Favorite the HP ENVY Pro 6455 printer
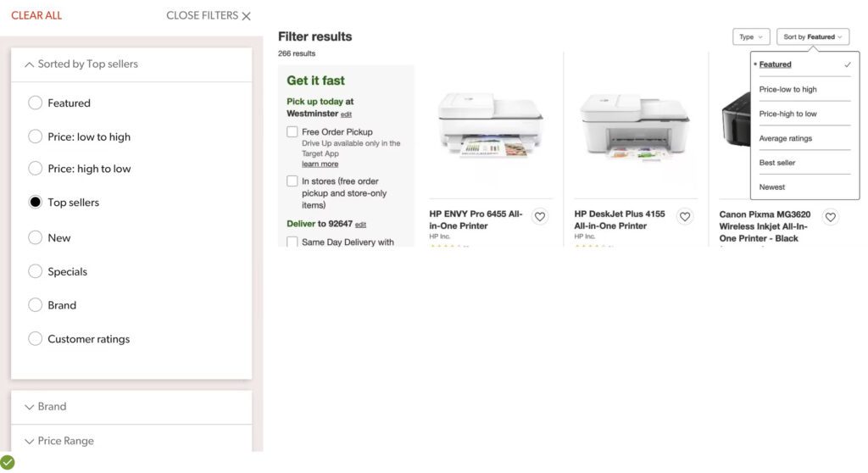 540,217
